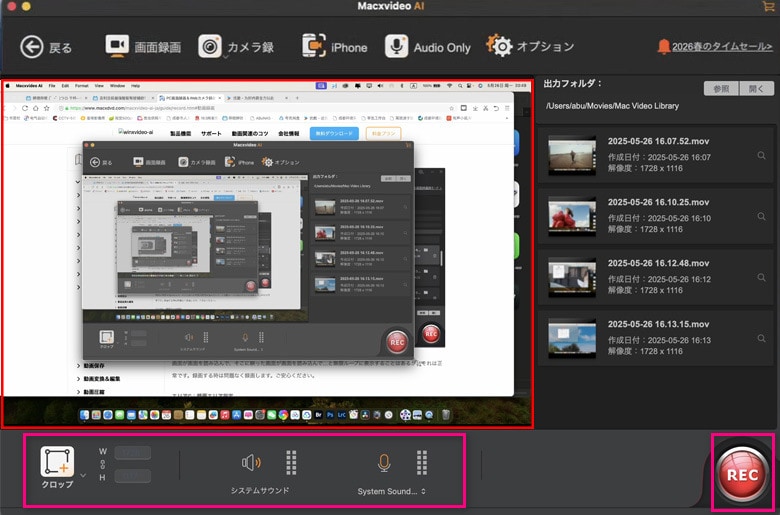Open the shopping cart icon

[x=768, y=6]
